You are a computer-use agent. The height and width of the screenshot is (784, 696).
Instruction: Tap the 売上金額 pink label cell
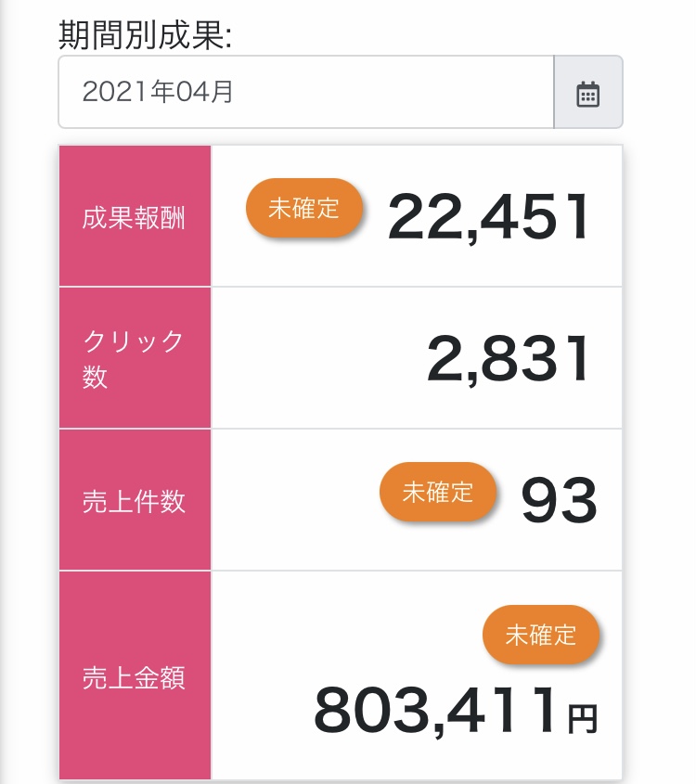(x=135, y=675)
